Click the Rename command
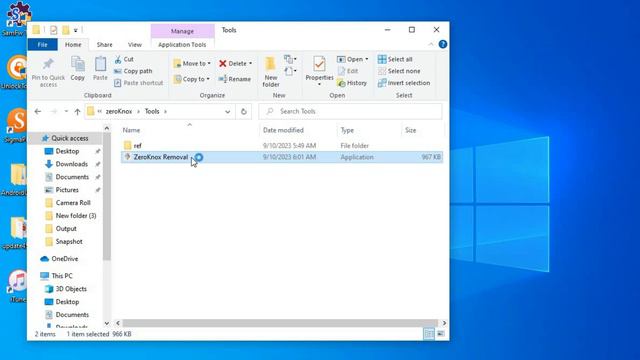Image resolution: width=640 pixels, height=360 pixels. (235, 79)
